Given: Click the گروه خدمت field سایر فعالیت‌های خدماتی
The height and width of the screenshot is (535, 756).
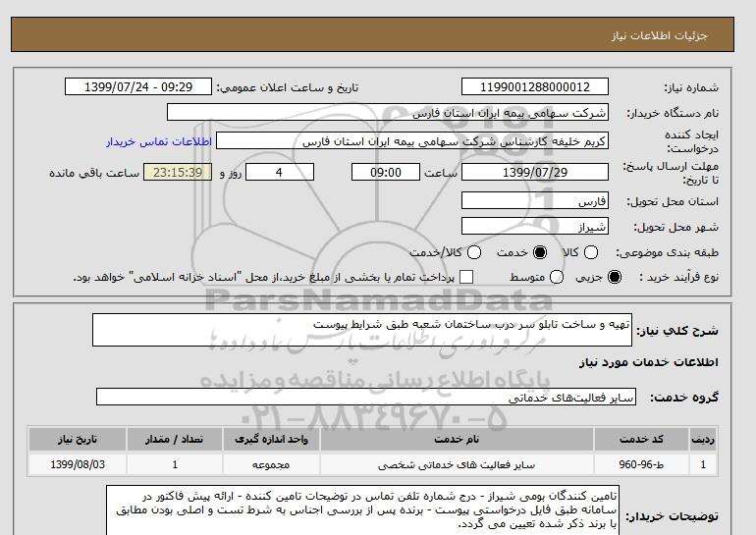Looking at the screenshot, I should coord(366,397).
